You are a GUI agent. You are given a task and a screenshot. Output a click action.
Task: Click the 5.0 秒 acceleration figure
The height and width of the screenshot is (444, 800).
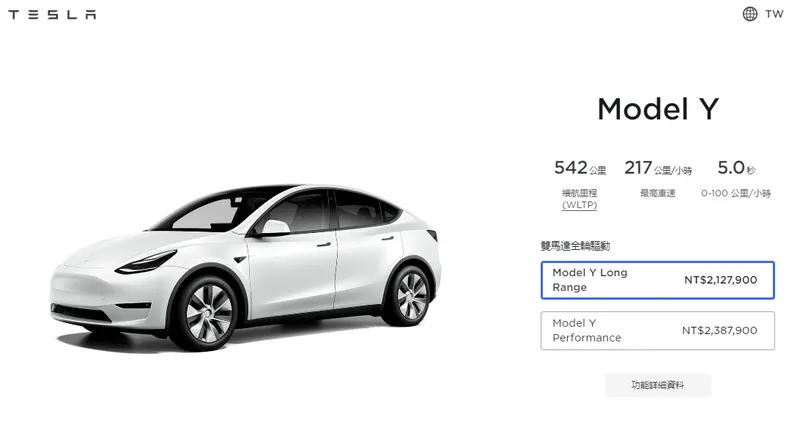pyautogui.click(x=736, y=168)
